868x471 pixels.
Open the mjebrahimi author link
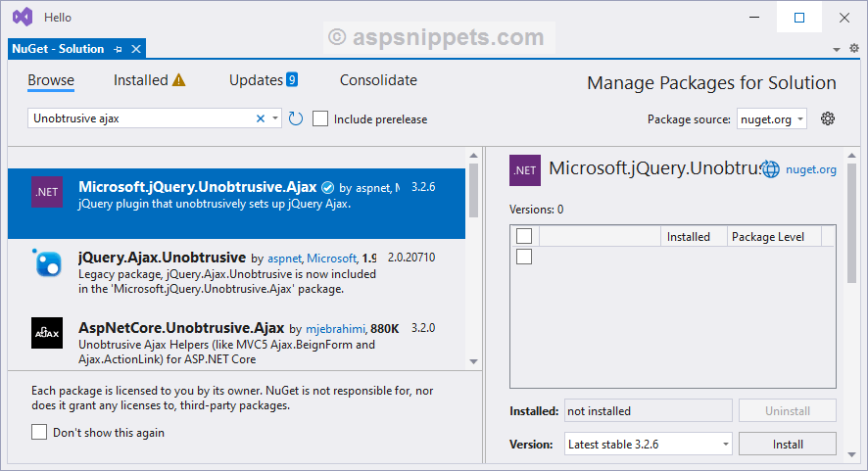click(x=335, y=329)
